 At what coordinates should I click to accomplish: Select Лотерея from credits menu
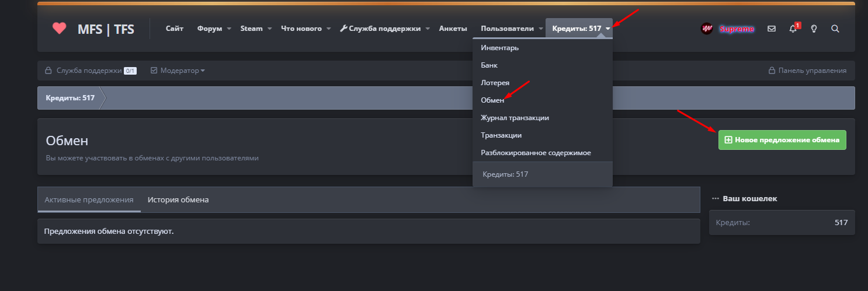[x=543, y=83]
